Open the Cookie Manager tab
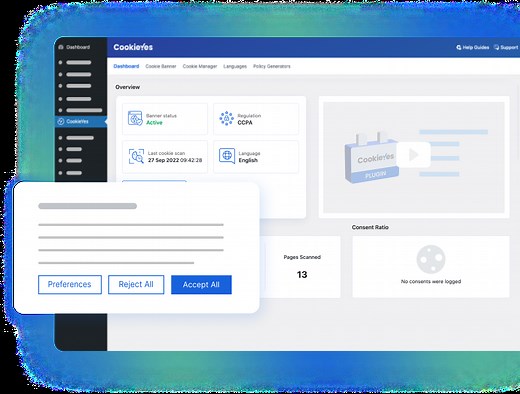The height and width of the screenshot is (394, 520). point(200,66)
